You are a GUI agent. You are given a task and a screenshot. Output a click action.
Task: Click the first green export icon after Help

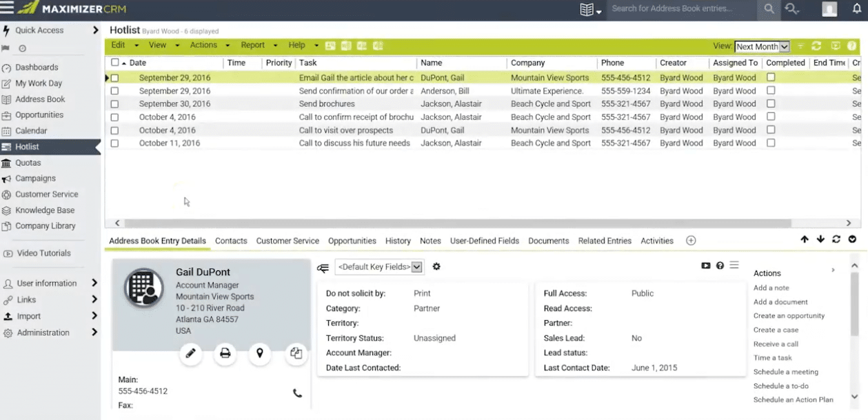(x=330, y=46)
